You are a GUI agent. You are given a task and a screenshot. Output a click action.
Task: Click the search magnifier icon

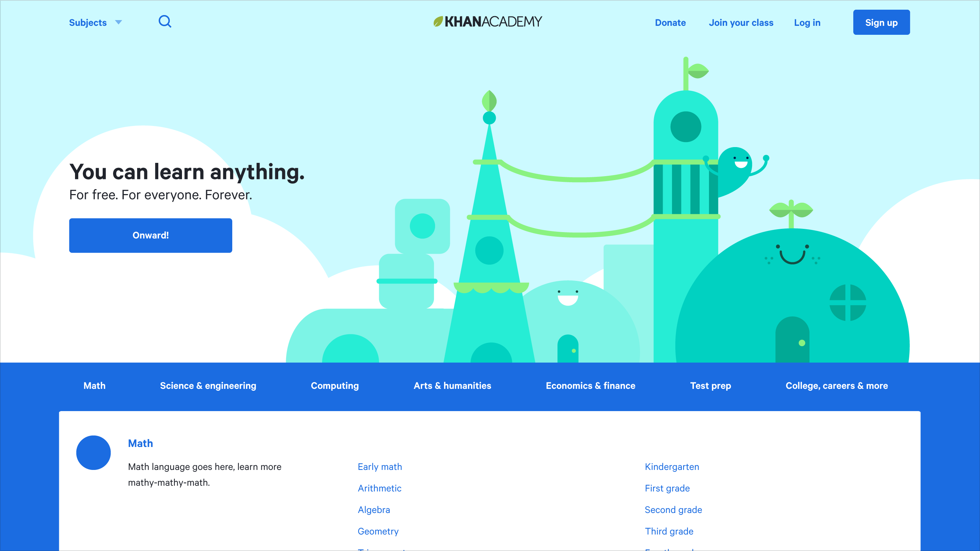click(x=165, y=22)
